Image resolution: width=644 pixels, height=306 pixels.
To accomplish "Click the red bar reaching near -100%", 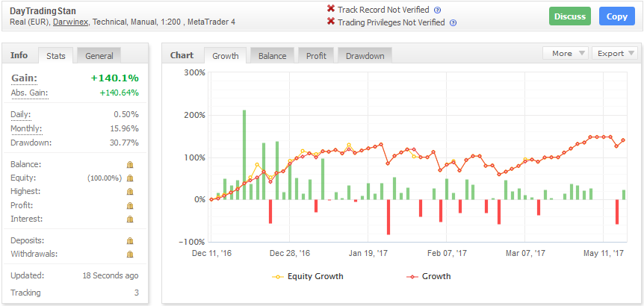I will click(388, 217).
